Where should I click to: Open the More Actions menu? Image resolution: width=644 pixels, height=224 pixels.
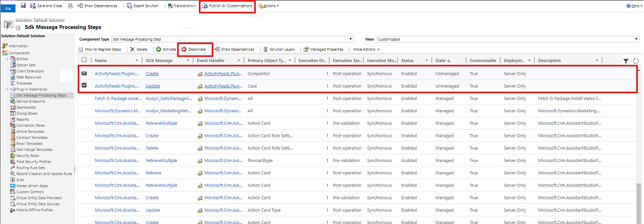coord(367,49)
